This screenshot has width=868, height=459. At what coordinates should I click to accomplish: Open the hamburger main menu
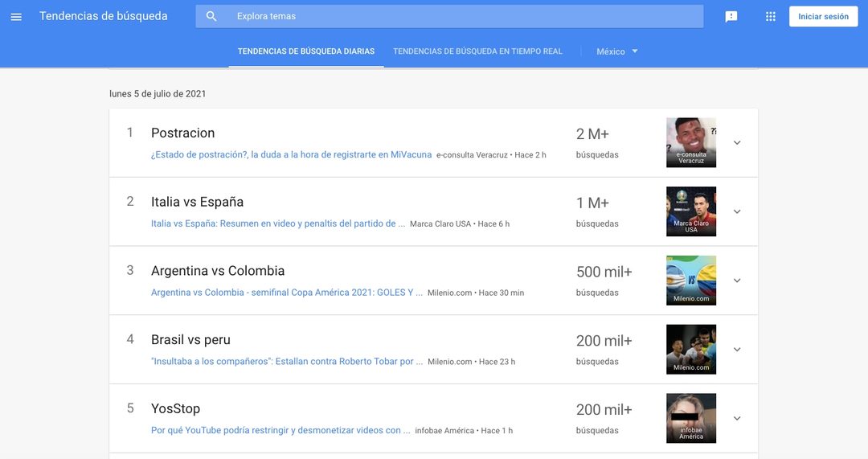(16, 17)
